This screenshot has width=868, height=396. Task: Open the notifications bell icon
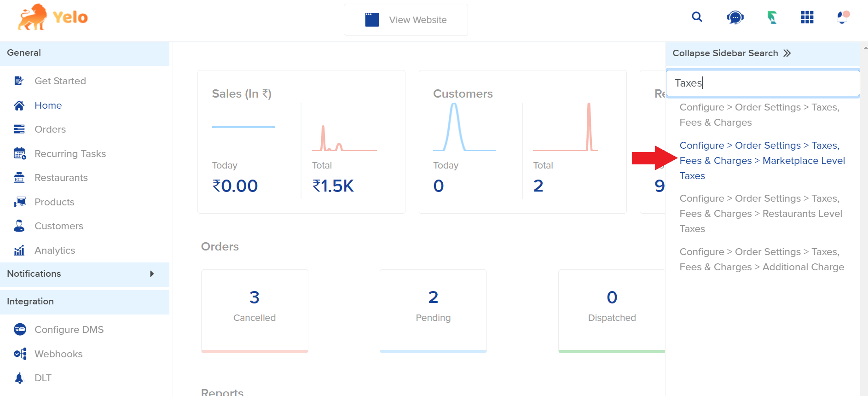click(842, 17)
